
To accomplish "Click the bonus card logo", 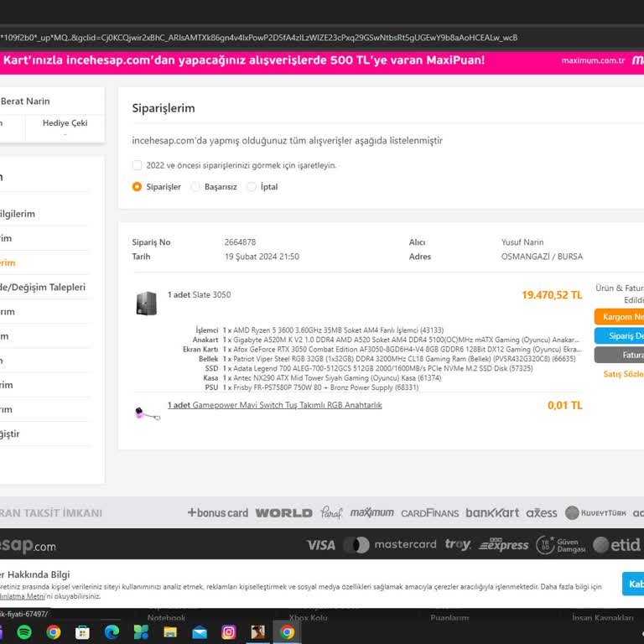I will [218, 512].
